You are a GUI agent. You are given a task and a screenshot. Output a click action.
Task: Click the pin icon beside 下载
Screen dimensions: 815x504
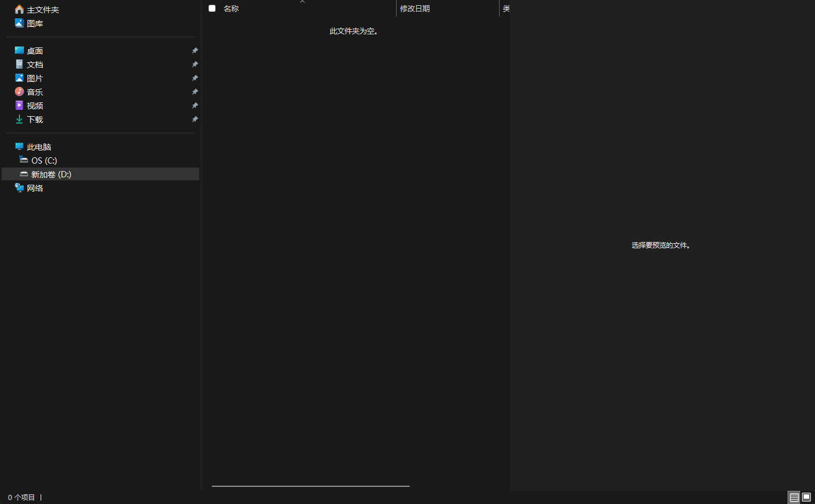pos(195,119)
